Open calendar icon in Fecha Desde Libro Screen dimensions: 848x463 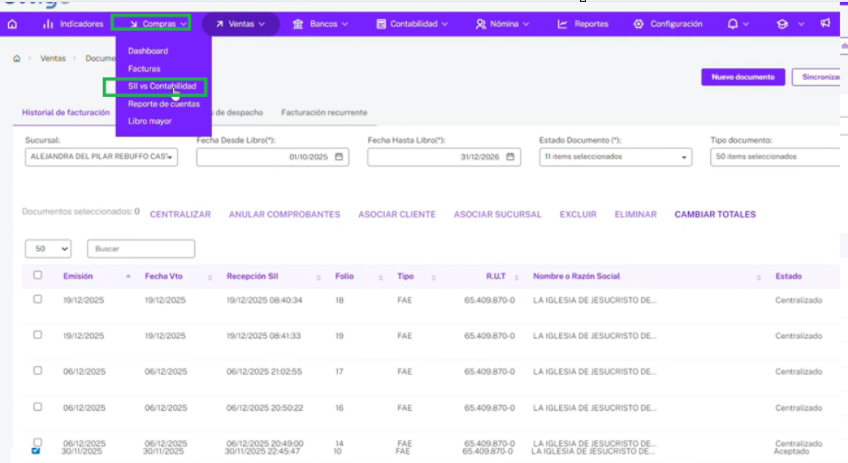(x=339, y=157)
